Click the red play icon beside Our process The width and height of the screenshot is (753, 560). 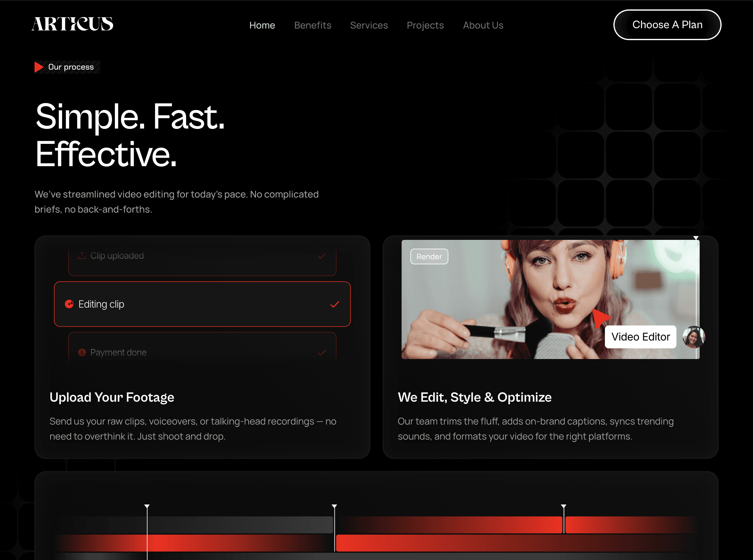(39, 67)
